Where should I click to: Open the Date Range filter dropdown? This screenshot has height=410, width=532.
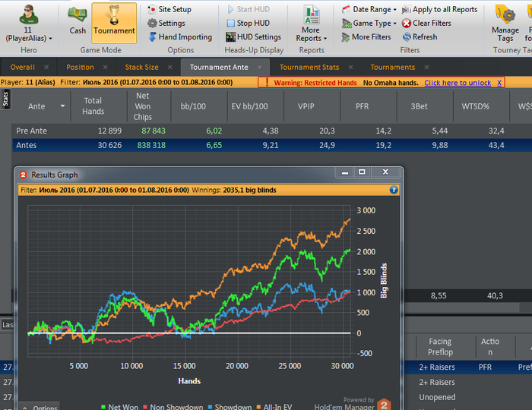[x=369, y=9]
